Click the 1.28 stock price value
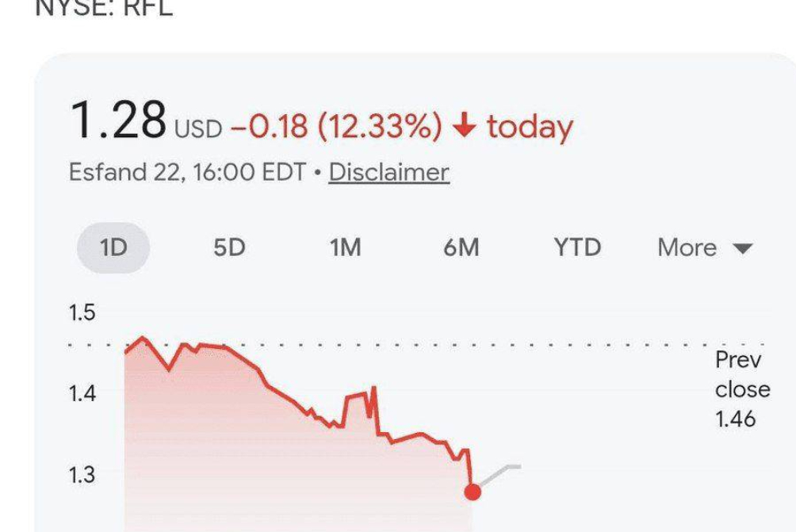This screenshot has height=532, width=796. 117,121
